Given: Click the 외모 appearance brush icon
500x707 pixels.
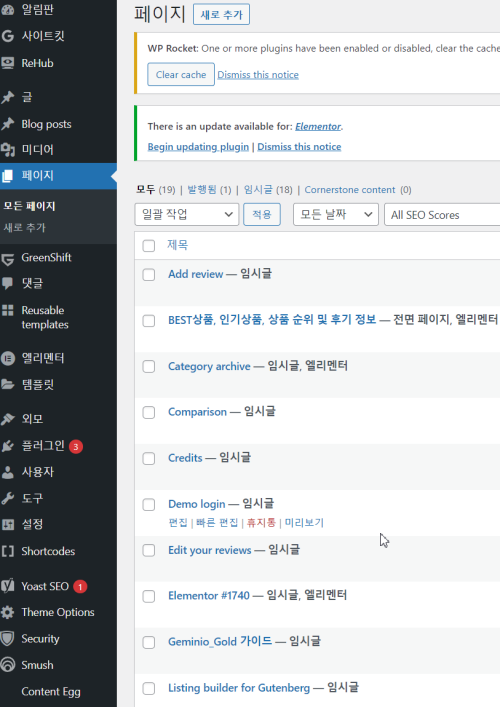Looking at the screenshot, I should coord(7,419).
